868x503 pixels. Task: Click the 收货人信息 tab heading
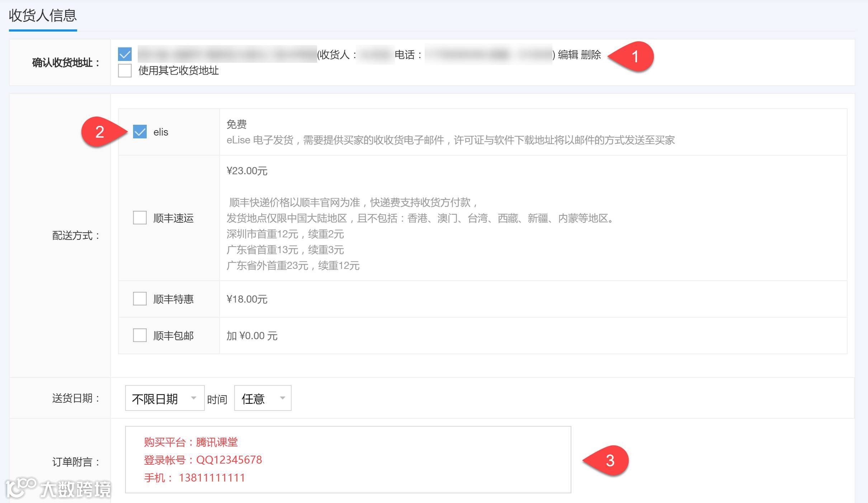click(x=43, y=16)
